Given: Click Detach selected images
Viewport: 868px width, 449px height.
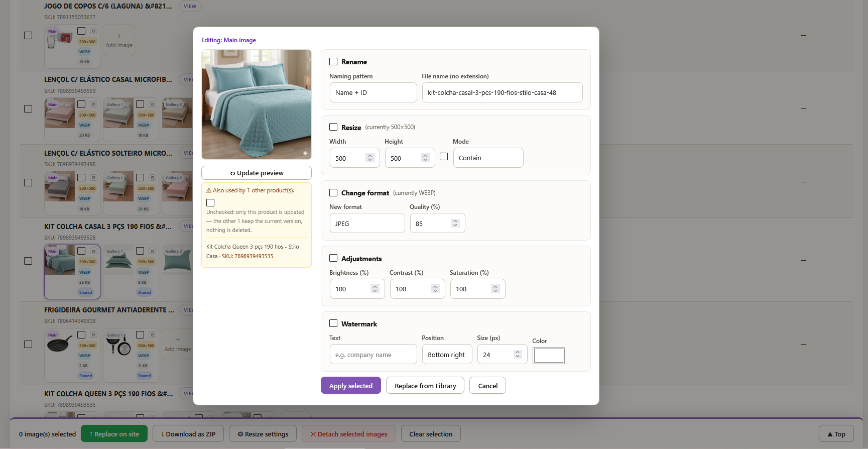Looking at the screenshot, I should (349, 434).
